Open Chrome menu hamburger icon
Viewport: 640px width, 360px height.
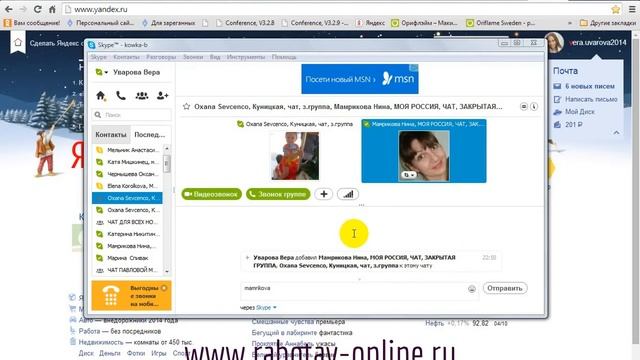coord(632,9)
